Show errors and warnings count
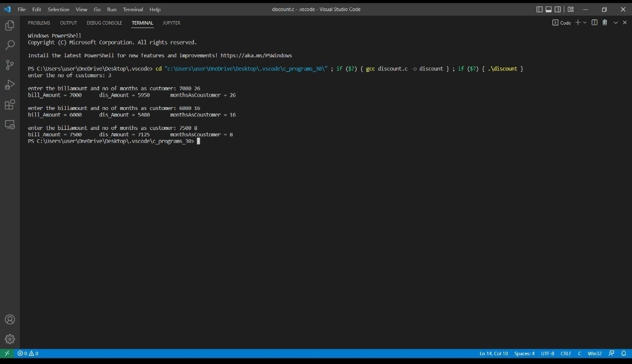632x364 pixels. tap(28, 353)
